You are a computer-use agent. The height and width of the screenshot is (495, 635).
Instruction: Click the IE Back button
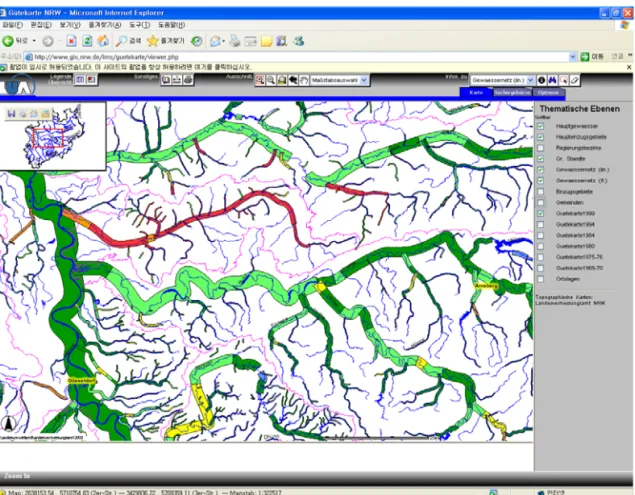(x=15, y=41)
